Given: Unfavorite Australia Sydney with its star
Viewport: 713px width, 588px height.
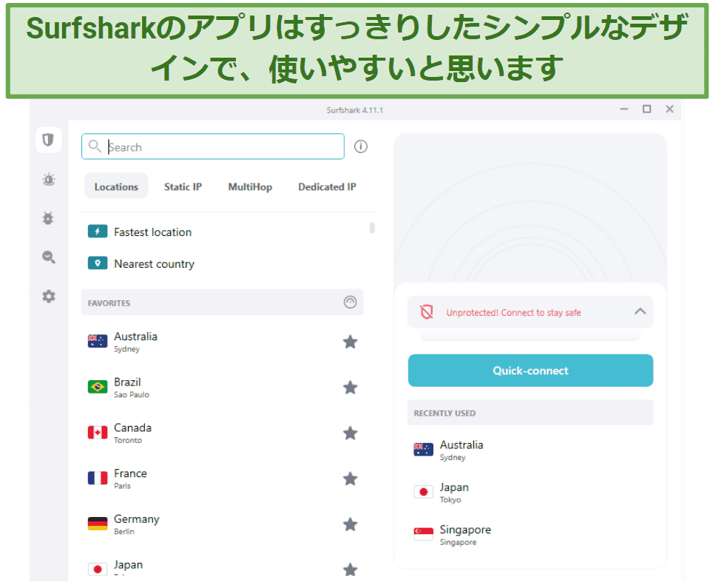Looking at the screenshot, I should [x=350, y=342].
